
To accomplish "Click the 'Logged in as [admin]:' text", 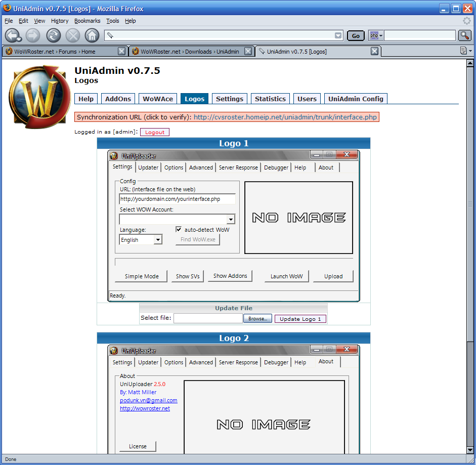I will (106, 132).
